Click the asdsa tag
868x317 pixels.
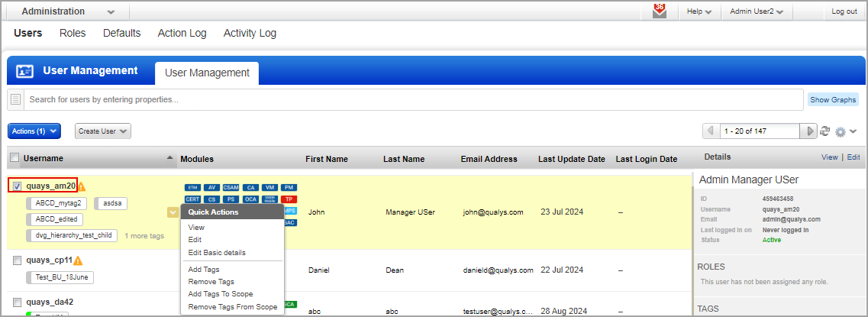coord(112,203)
